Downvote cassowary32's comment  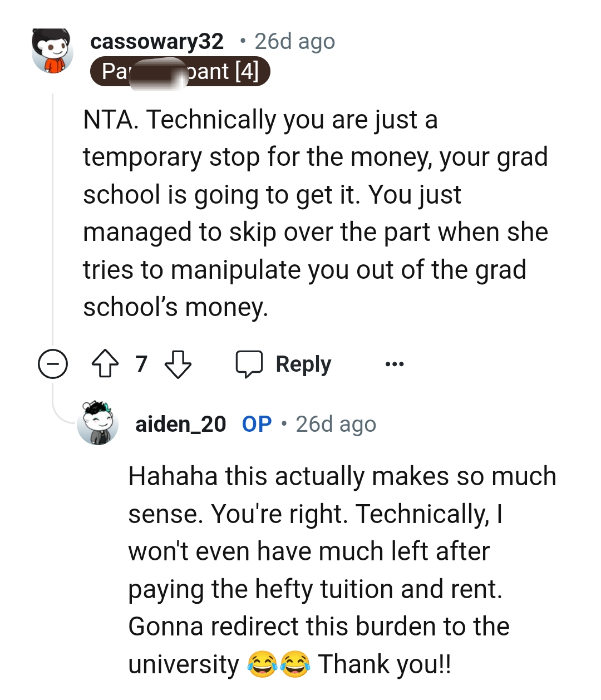tap(178, 364)
